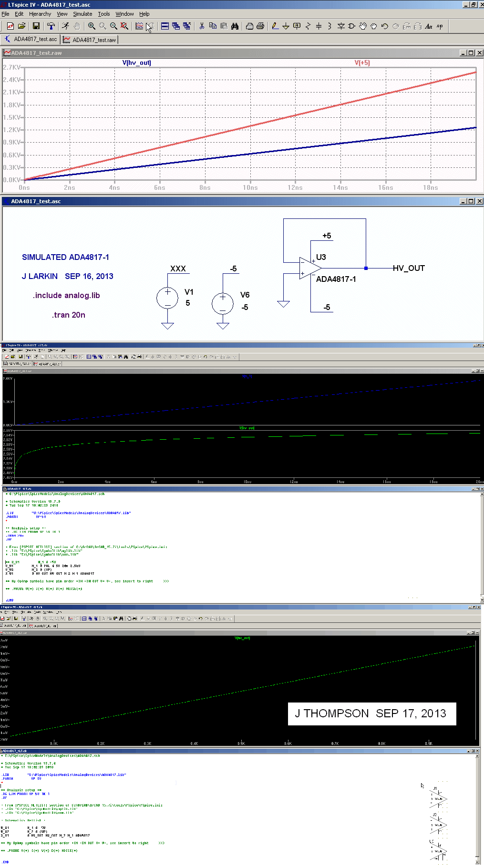Select the Pan magnifier icon

pos(103,26)
